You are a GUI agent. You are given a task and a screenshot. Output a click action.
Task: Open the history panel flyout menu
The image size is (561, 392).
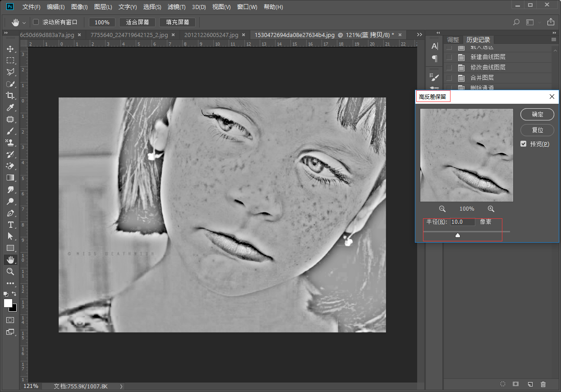tap(554, 40)
